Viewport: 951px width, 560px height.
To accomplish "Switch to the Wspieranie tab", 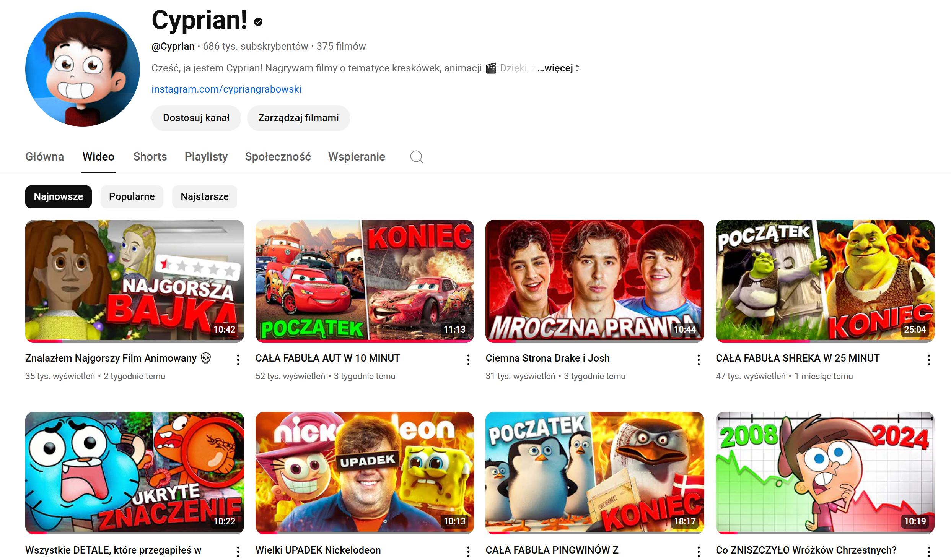I will coord(357,157).
